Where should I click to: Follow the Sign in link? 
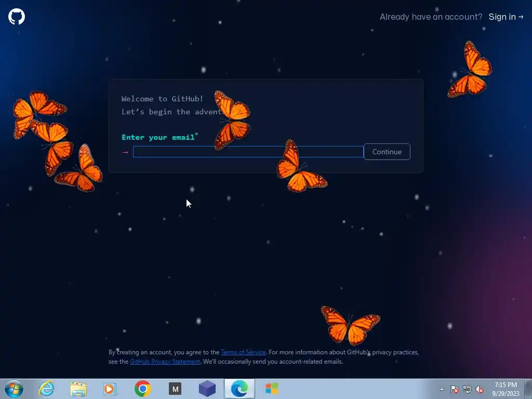tap(506, 17)
